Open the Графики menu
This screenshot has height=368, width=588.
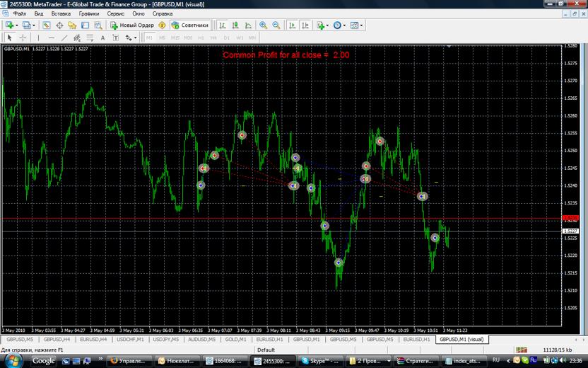(89, 13)
